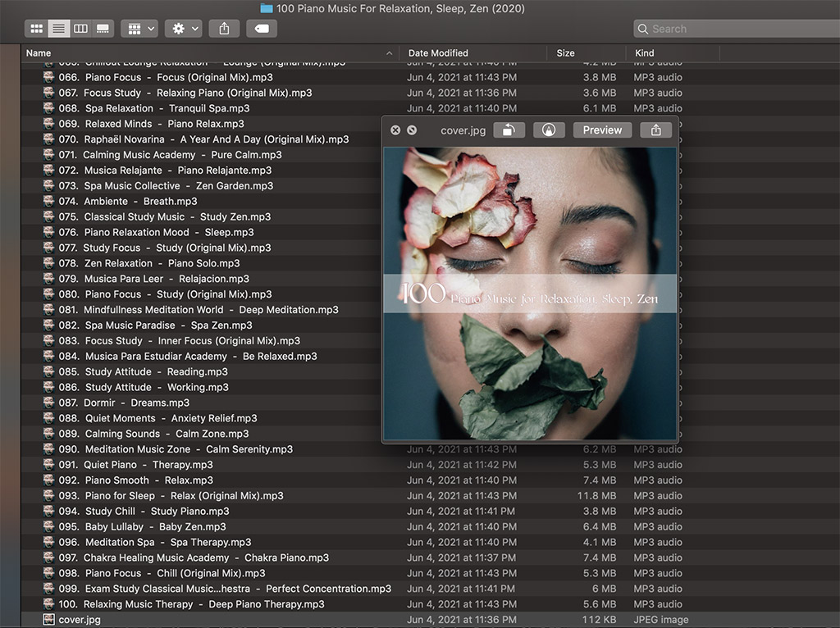The height and width of the screenshot is (628, 840).
Task: Click MP3 icon of '098. Piano Focus - Chill'
Action: point(48,573)
